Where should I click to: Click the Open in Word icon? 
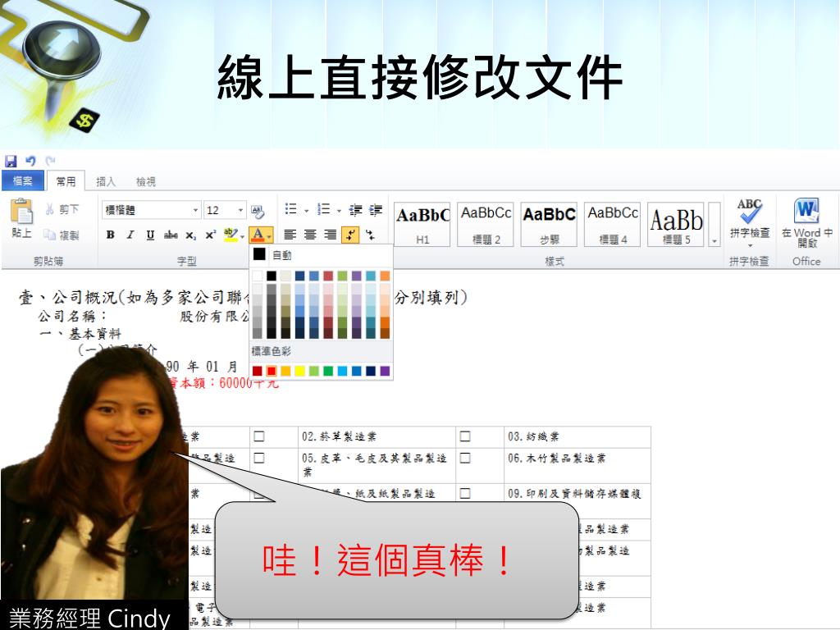pos(806,210)
